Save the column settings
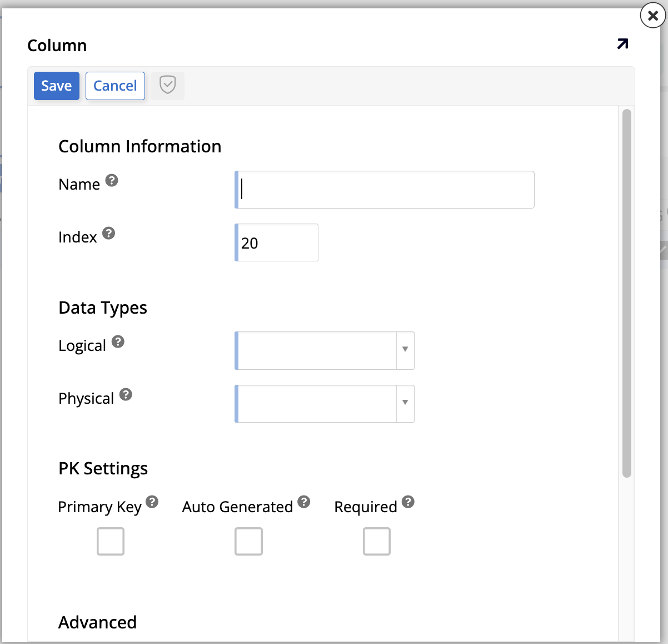The image size is (668, 644). point(56,85)
